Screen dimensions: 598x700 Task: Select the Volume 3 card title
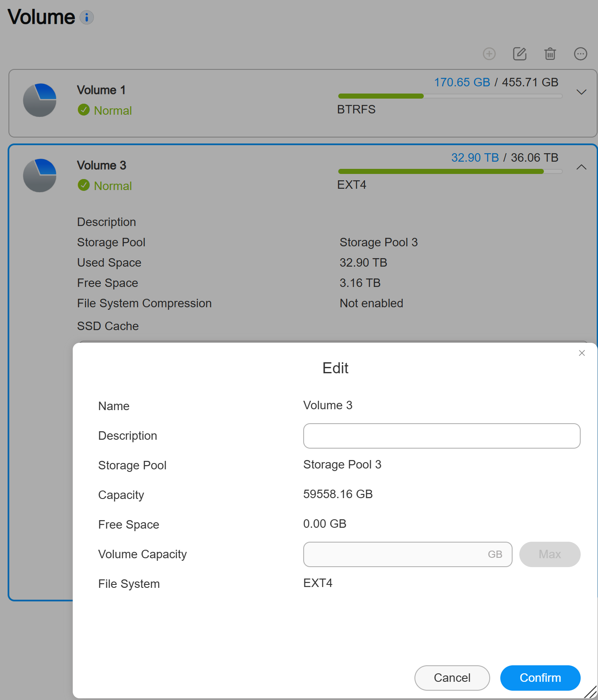101,165
